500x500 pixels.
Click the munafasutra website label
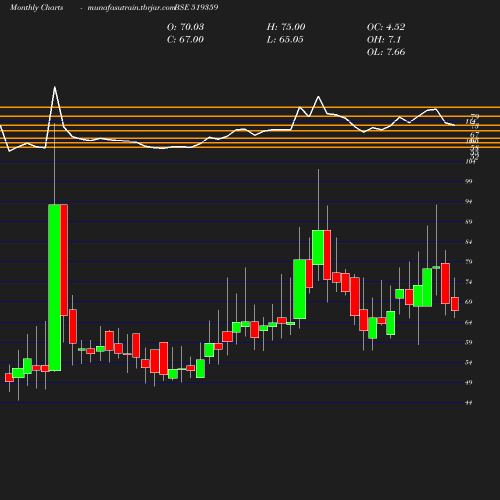[x=131, y=7]
